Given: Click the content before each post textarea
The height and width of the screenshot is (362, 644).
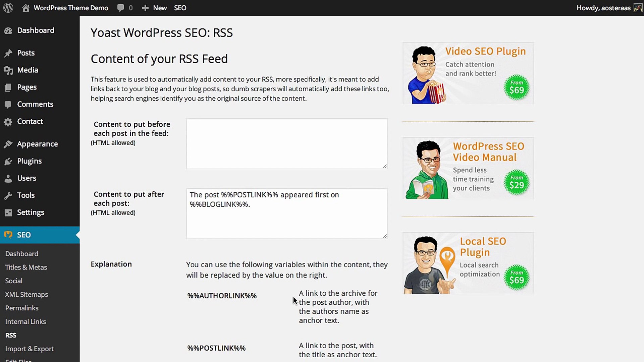Looking at the screenshot, I should coord(286,143).
